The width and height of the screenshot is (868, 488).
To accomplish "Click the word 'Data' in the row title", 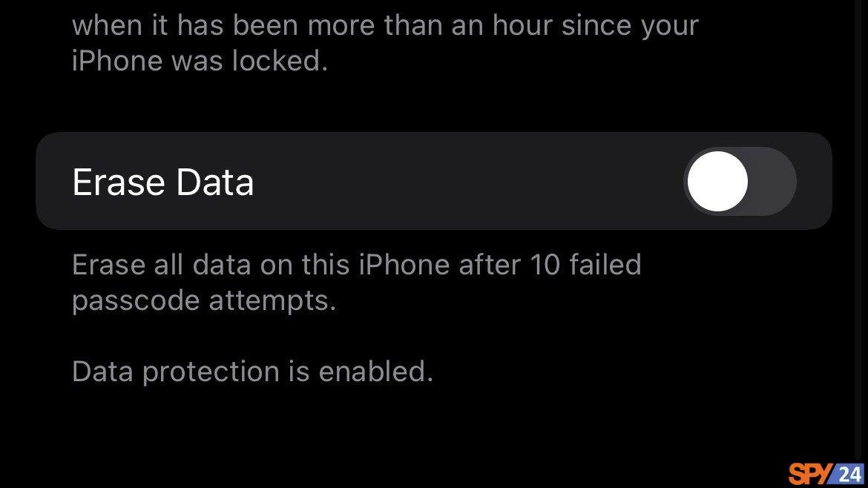I will (x=215, y=182).
